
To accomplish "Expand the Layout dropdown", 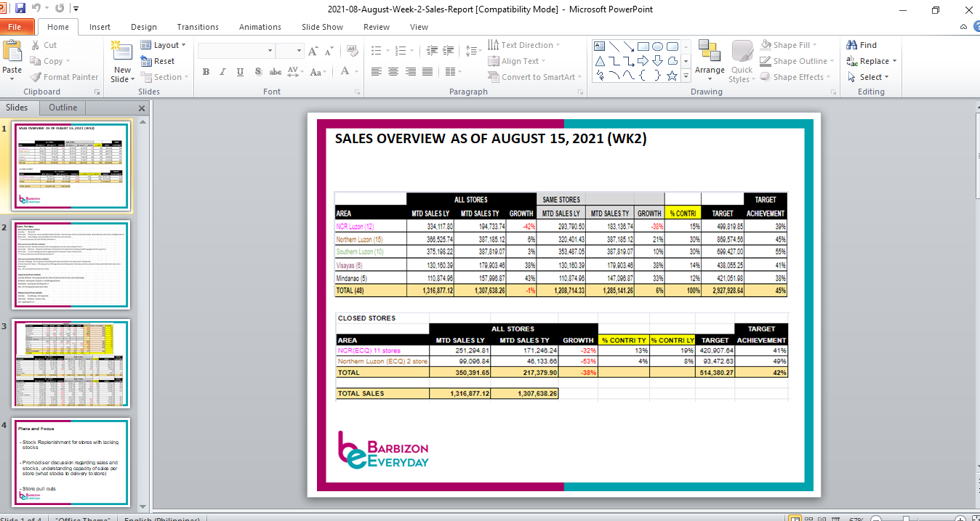I will [x=164, y=45].
